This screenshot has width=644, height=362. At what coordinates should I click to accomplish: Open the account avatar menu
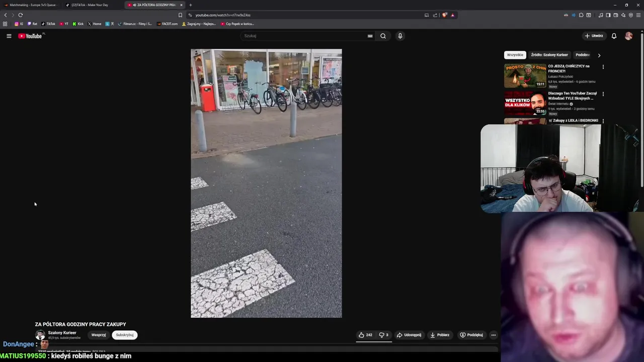[x=628, y=36]
